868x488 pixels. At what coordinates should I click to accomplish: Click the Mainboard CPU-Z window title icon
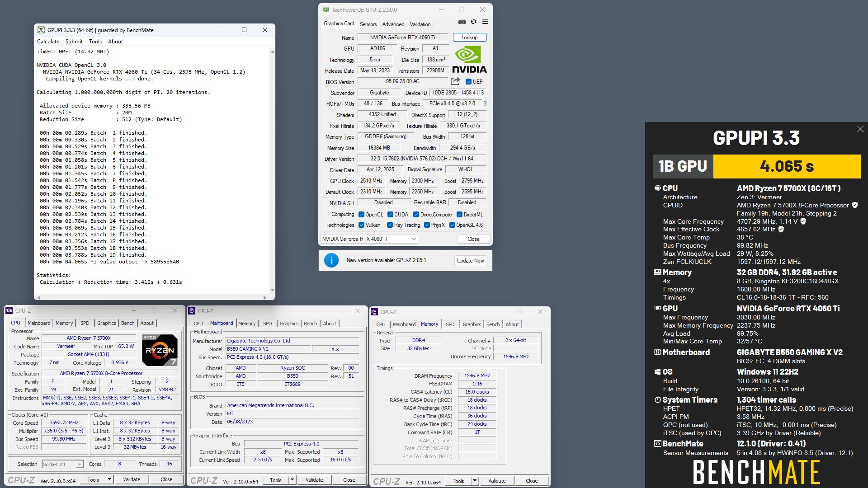[192, 311]
